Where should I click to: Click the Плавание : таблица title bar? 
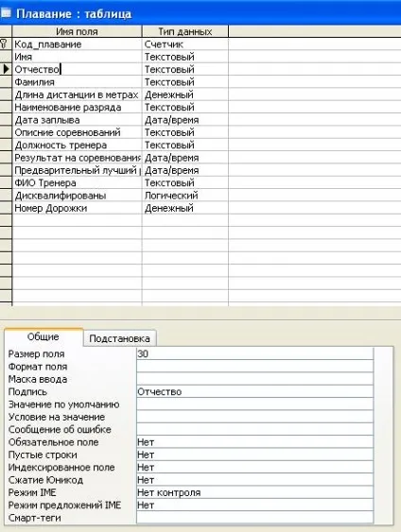(200, 13)
